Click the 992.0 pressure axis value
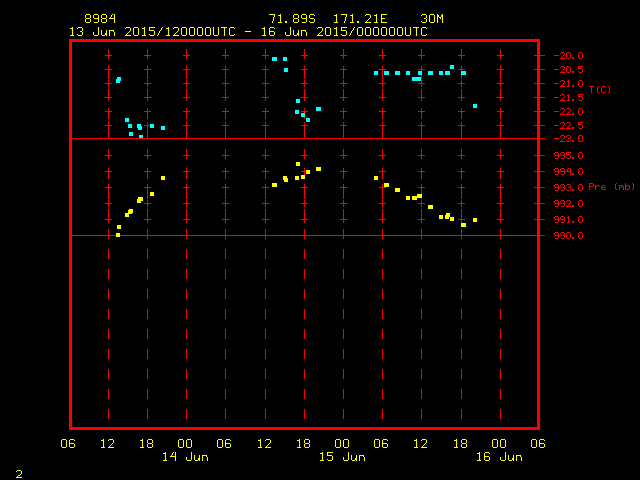This screenshot has height=480, width=640. [x=569, y=204]
